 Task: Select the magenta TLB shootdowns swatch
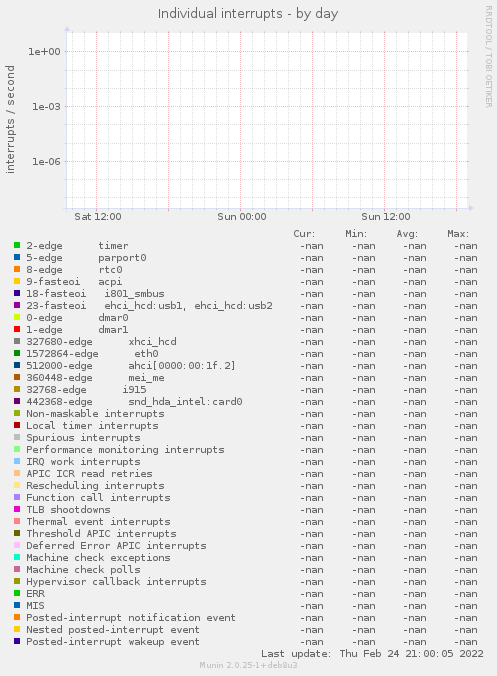pyautogui.click(x=17, y=509)
